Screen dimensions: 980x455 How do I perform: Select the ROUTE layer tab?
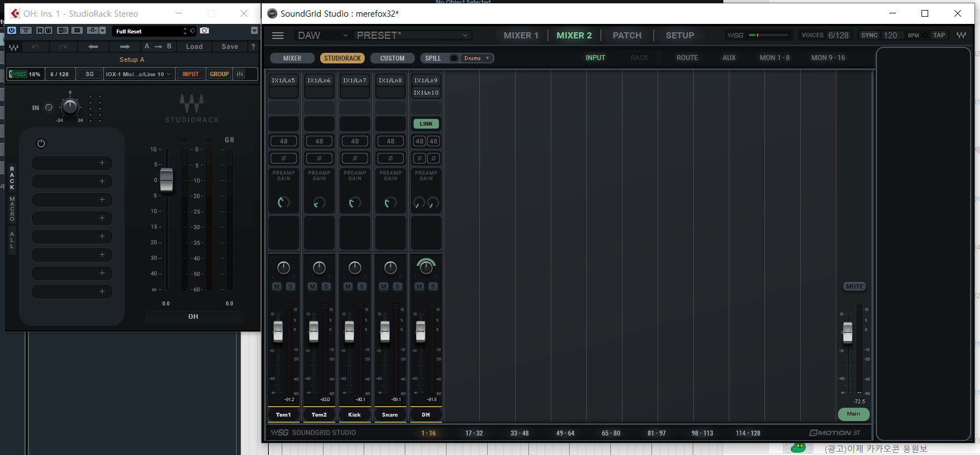[x=687, y=58]
